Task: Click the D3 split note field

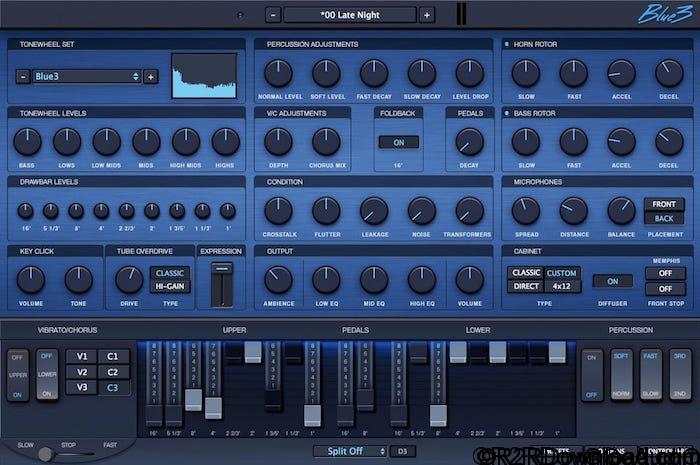Action: tap(403, 451)
